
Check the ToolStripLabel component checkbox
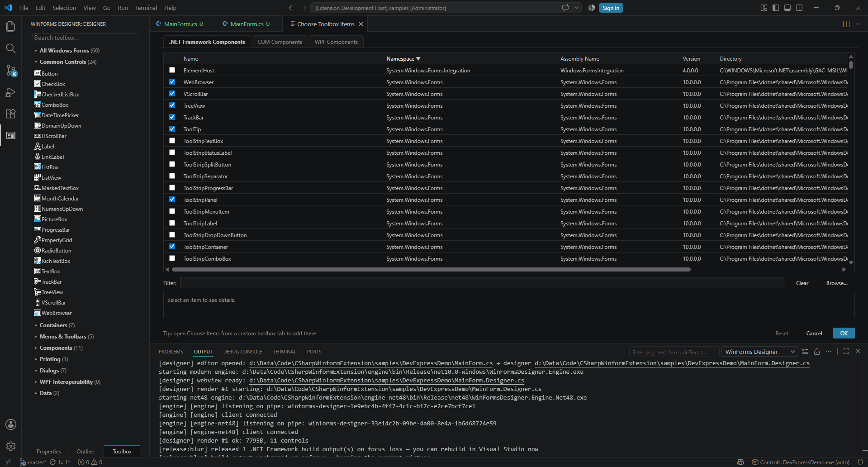click(x=172, y=223)
